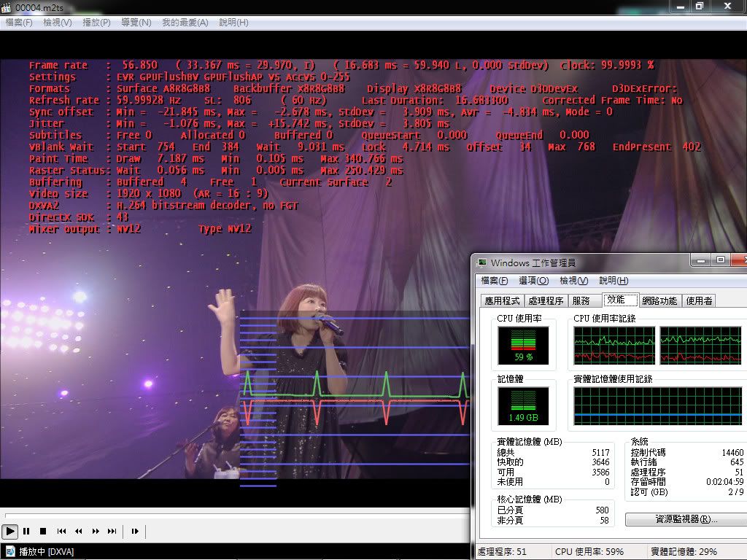Switch to the 應用程式 tab in Task Manager
The image size is (747, 560).
point(502,300)
